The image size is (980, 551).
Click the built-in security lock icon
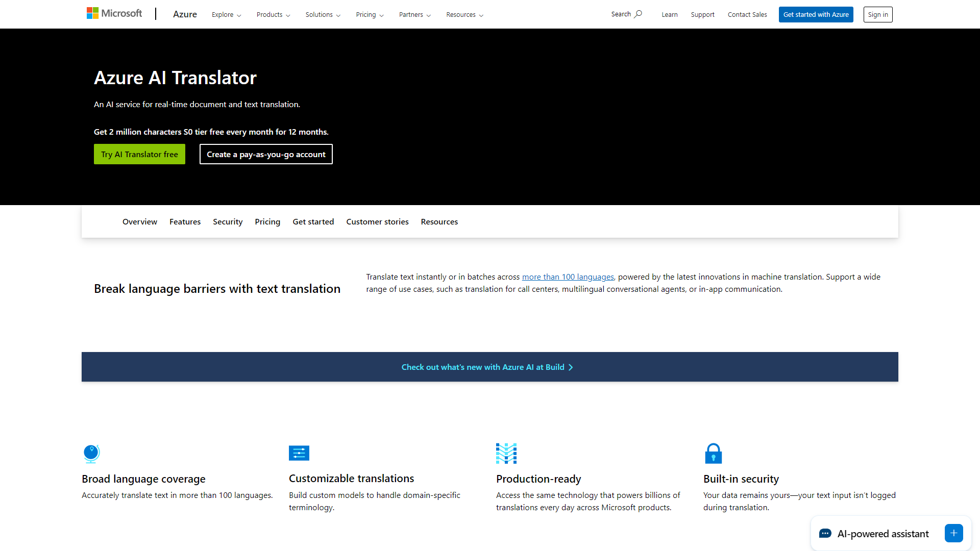click(x=712, y=453)
